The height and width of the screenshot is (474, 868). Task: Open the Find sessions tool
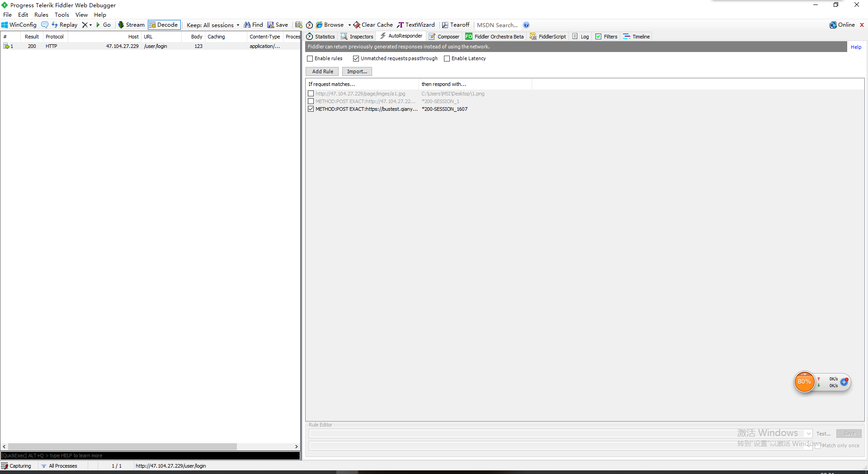click(253, 25)
